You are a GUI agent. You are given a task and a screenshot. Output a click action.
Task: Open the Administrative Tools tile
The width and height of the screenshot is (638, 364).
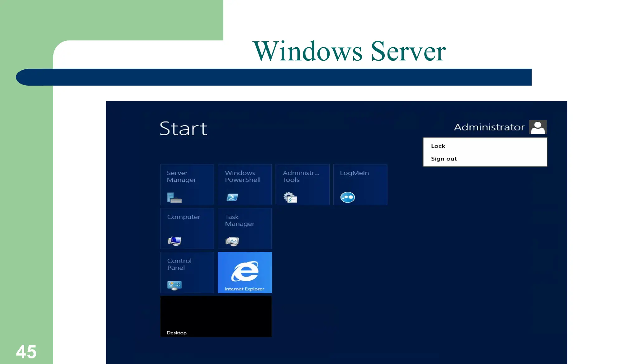click(302, 184)
